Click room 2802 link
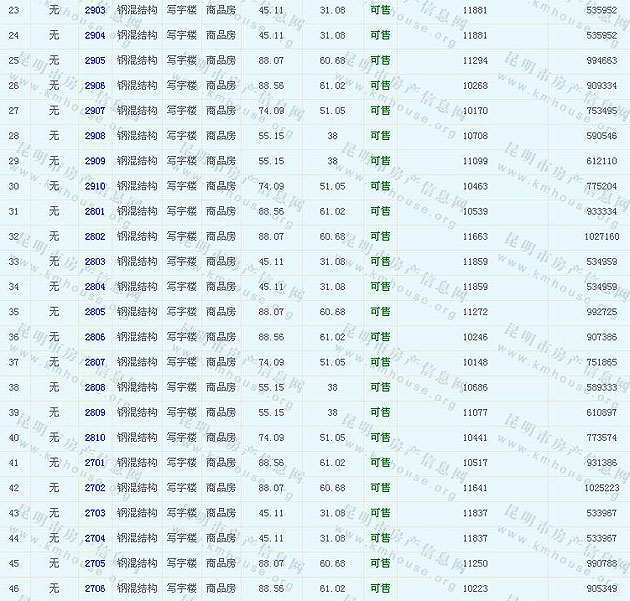 (95, 236)
